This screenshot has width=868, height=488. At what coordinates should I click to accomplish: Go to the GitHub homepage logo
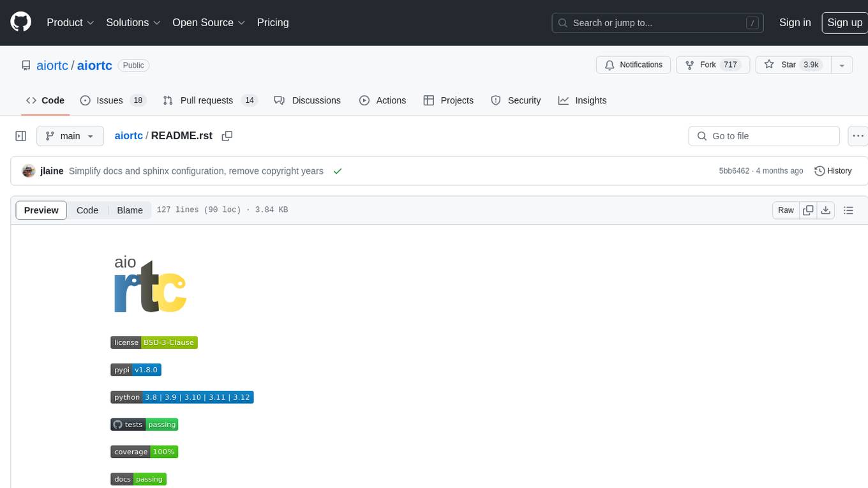pyautogui.click(x=21, y=22)
